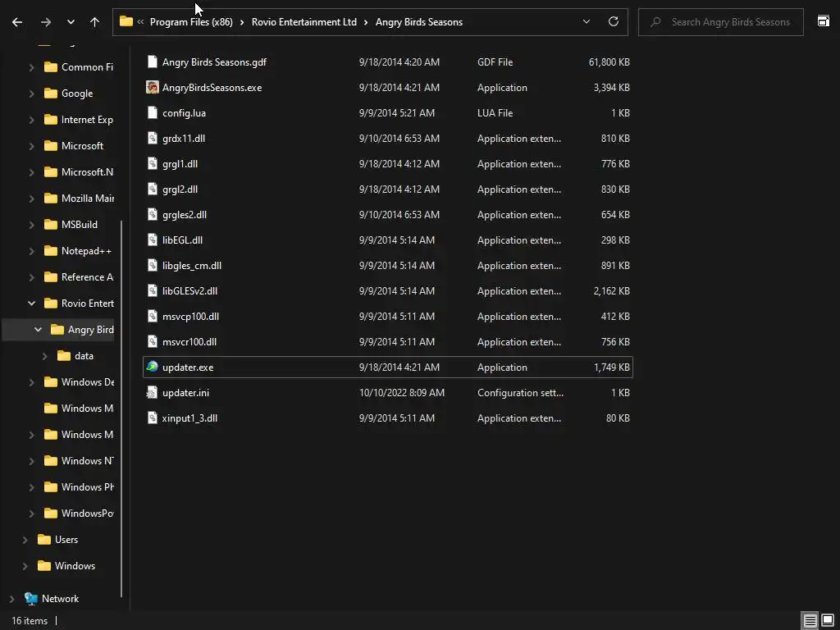Refresh the Angry Birds Seasons folder
Image resolution: width=840 pixels, height=630 pixels.
pyautogui.click(x=614, y=21)
